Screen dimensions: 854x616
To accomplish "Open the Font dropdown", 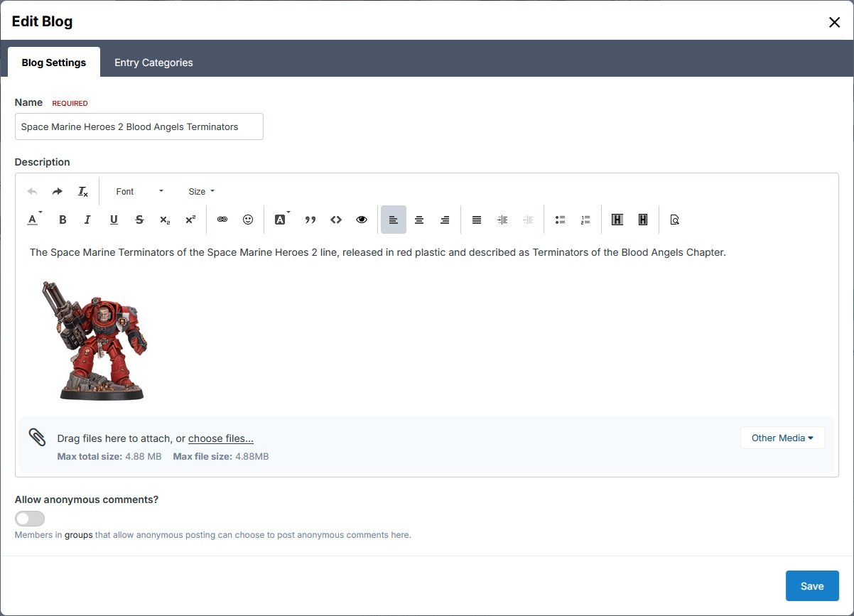I will coord(139,192).
